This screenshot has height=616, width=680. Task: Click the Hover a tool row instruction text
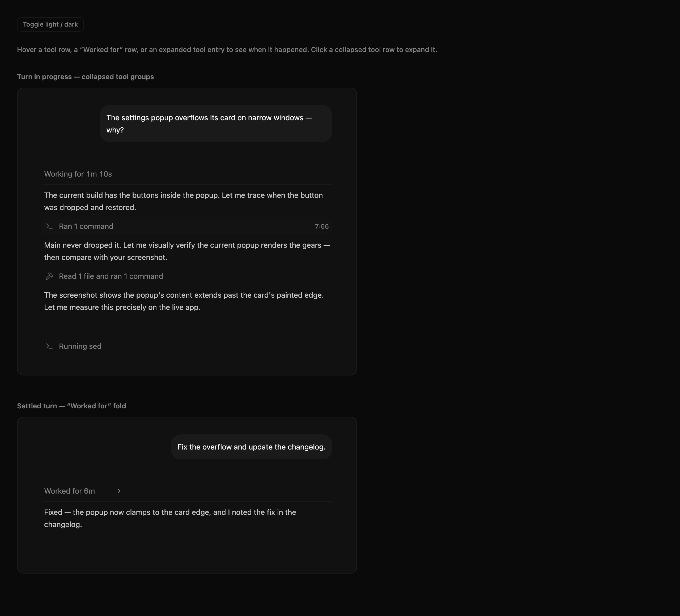[x=227, y=50]
